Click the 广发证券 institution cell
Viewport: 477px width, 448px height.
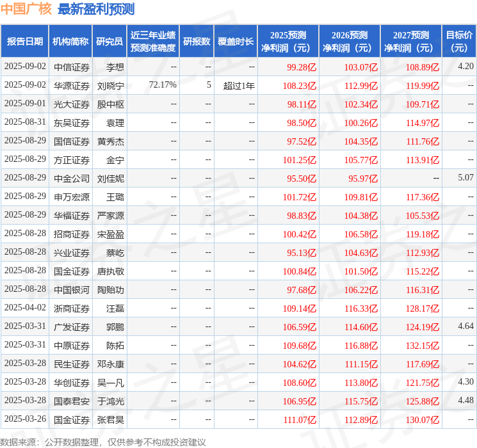[x=72, y=326]
